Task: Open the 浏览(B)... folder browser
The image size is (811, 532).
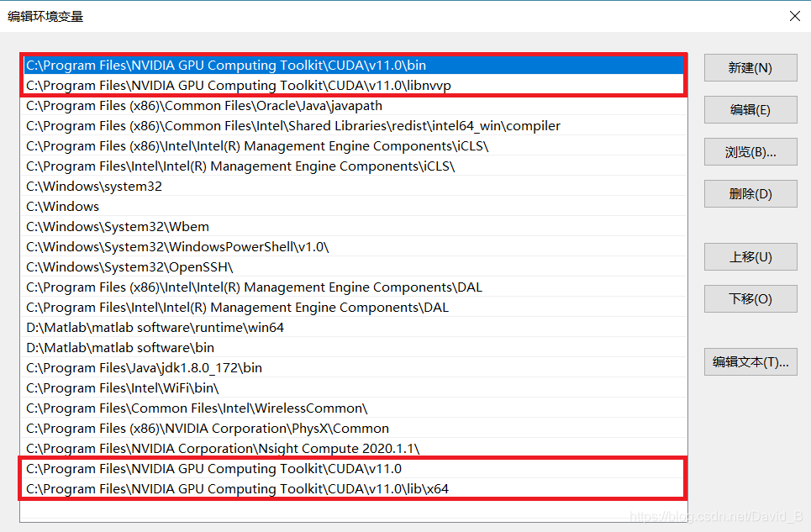Action: pos(750,151)
